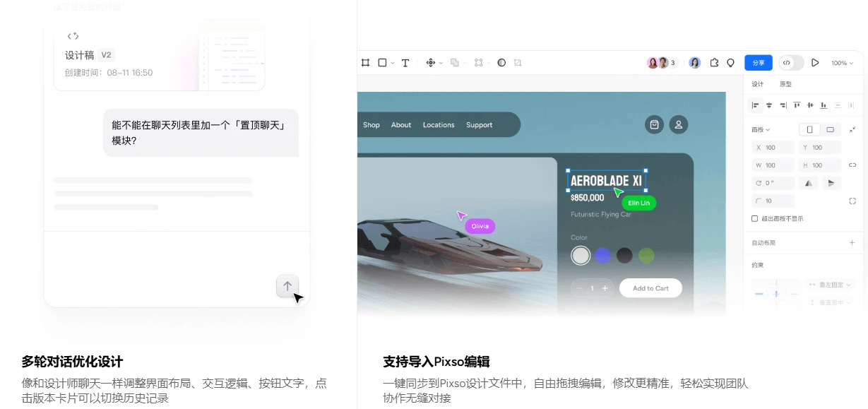Click the user profile icon in design
This screenshot has width=868, height=409.
pyautogui.click(x=679, y=125)
